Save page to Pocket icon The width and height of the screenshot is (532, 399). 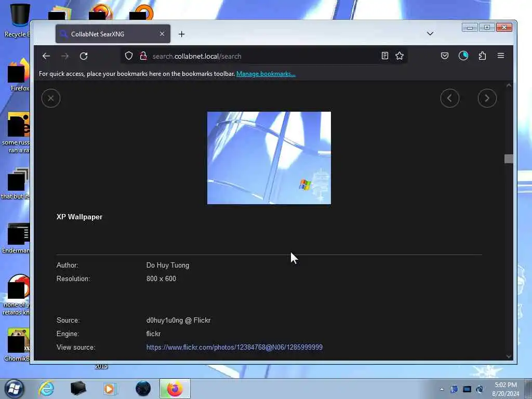click(445, 56)
